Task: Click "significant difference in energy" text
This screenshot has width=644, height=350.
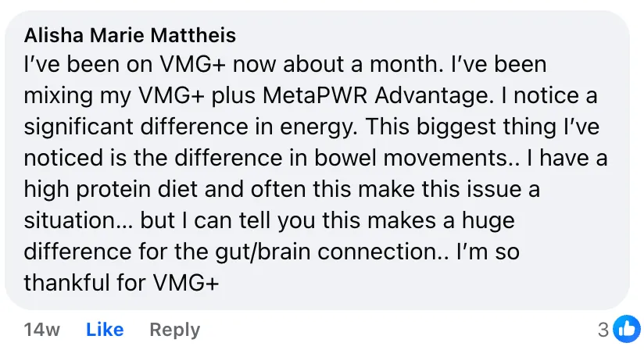Action: [199, 127]
